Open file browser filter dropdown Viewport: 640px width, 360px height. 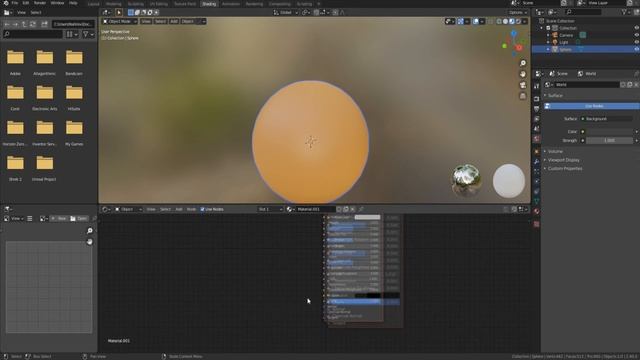pos(87,34)
